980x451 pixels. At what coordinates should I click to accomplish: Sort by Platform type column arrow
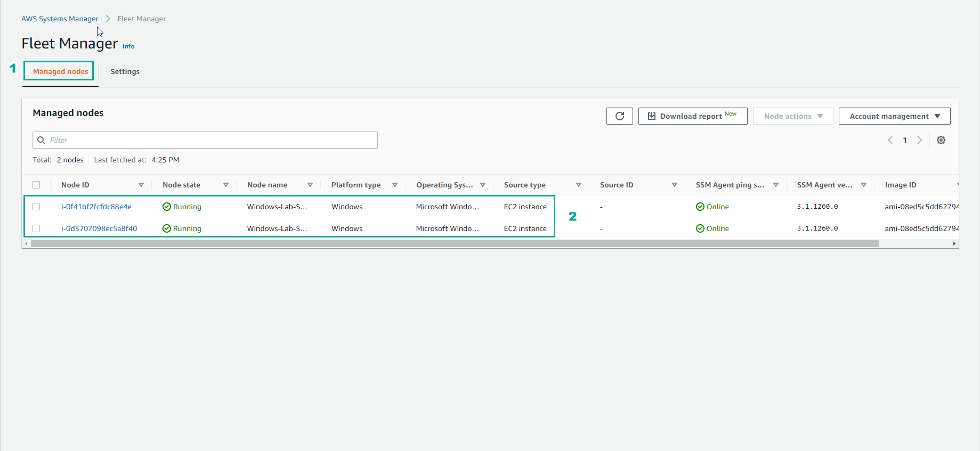pos(395,185)
